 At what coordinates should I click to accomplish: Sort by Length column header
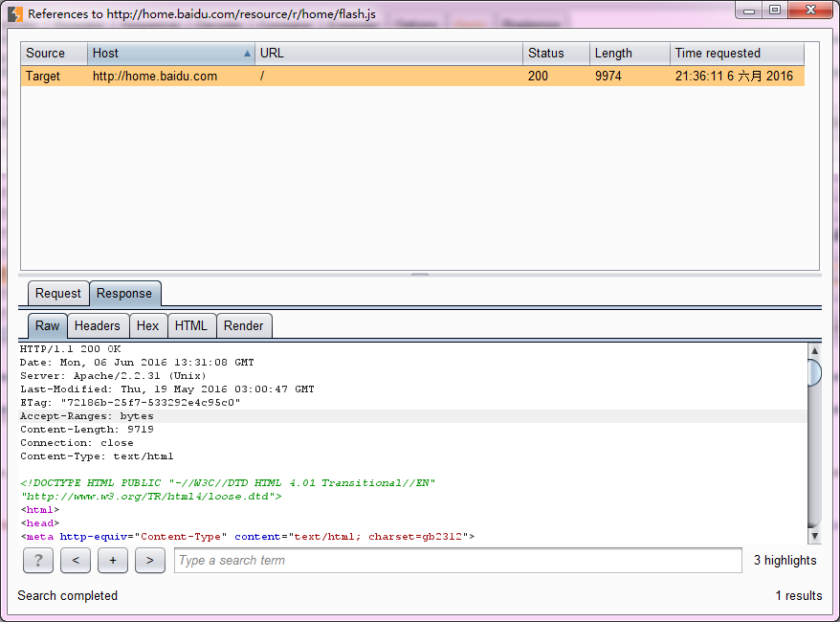click(x=630, y=54)
